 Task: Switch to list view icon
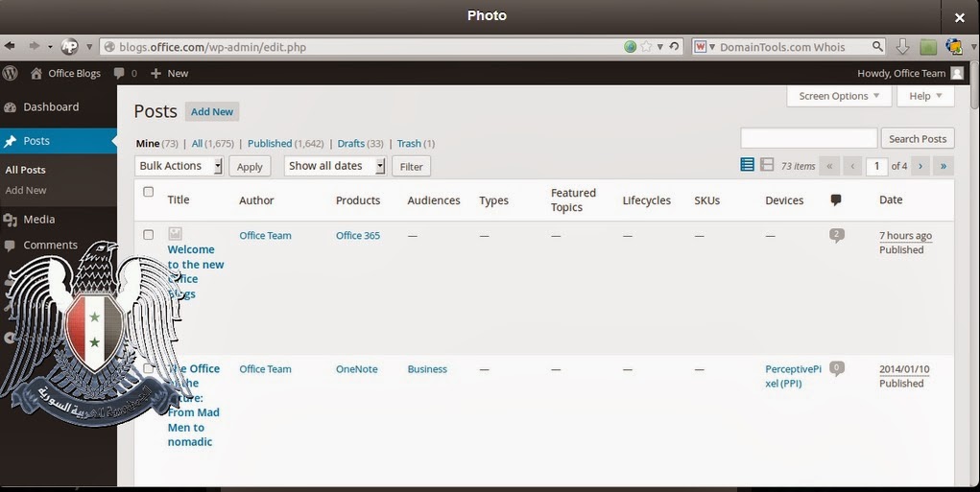tap(747, 165)
